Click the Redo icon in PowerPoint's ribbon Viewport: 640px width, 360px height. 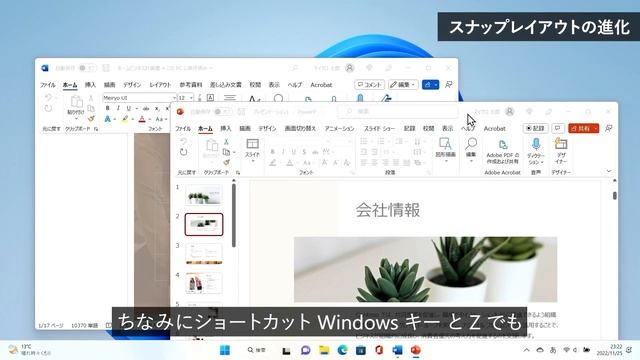[184, 152]
